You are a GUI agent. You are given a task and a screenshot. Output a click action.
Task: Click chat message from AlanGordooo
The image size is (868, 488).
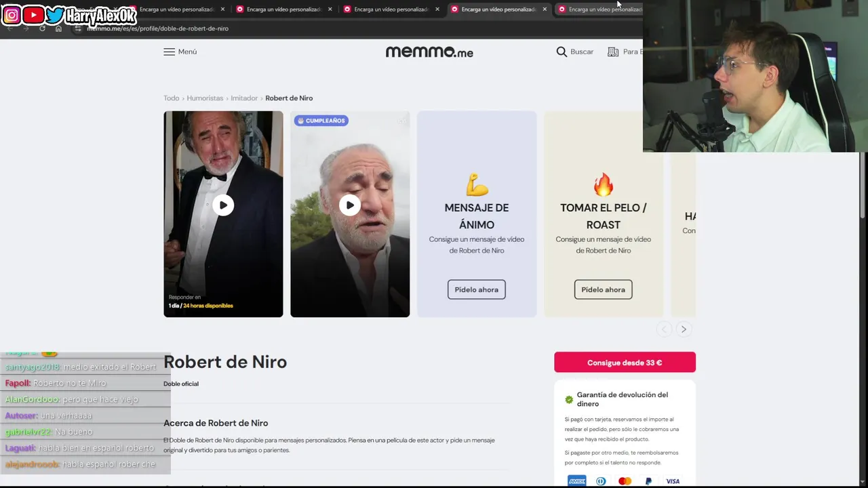coord(72,399)
